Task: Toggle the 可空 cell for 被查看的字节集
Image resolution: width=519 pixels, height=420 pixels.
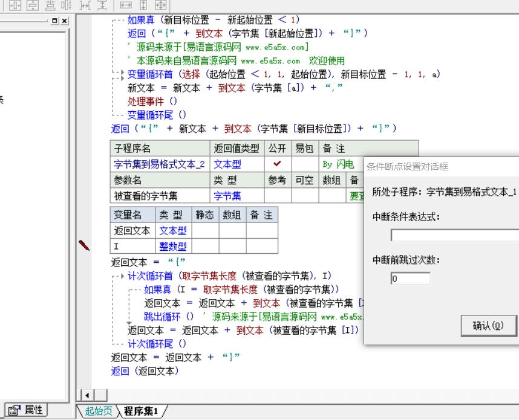Action: click(305, 196)
